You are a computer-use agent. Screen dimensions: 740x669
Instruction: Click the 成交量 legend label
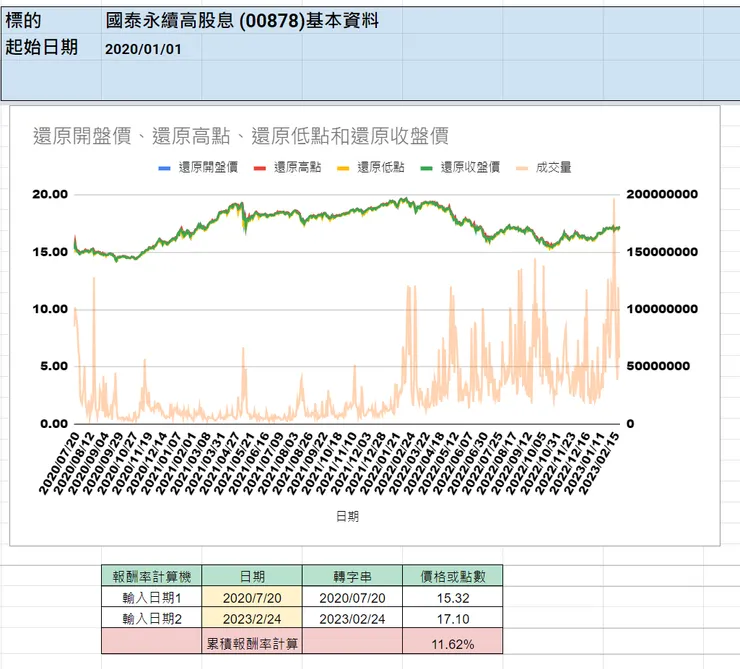(x=554, y=167)
